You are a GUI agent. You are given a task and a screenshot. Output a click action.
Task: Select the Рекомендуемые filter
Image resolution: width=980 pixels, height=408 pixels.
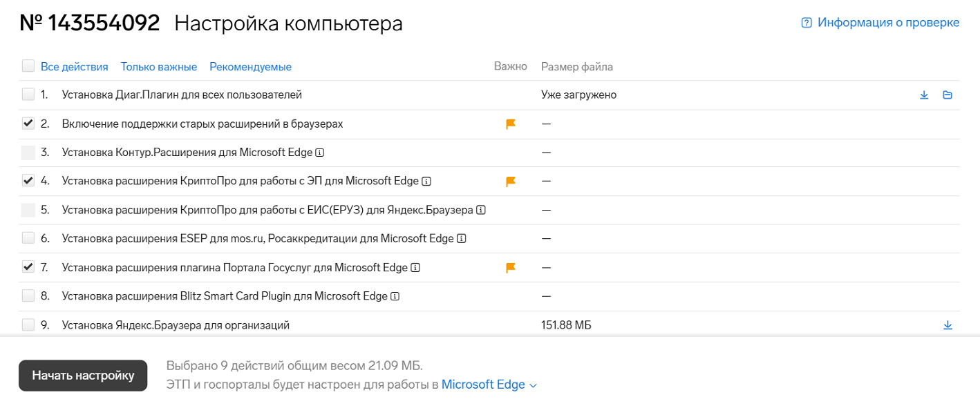click(250, 67)
